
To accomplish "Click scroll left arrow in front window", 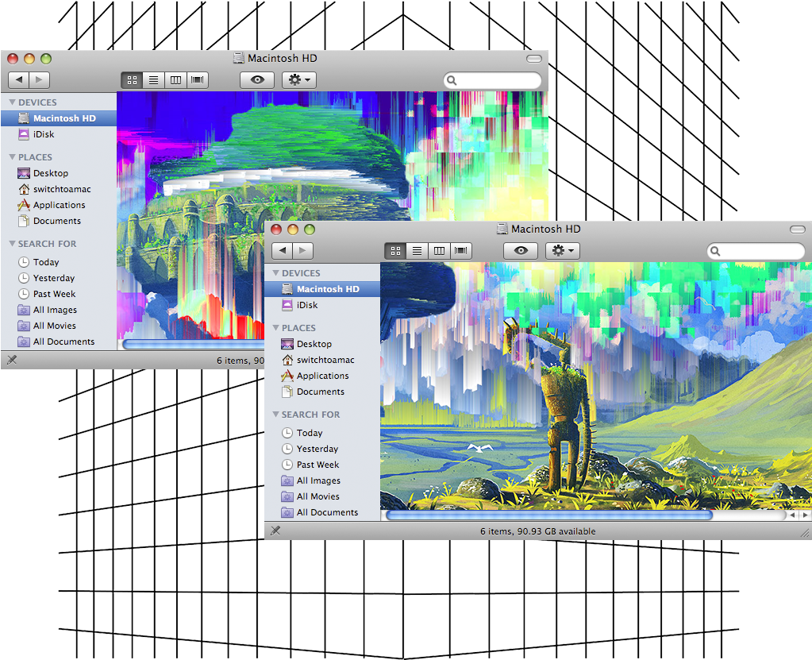I will [792, 515].
